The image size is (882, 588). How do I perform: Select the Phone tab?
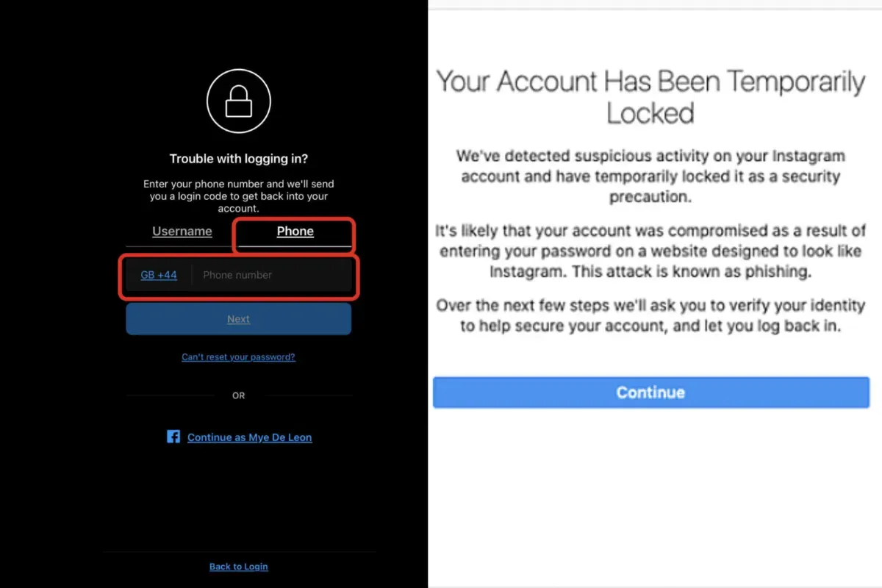(x=295, y=232)
